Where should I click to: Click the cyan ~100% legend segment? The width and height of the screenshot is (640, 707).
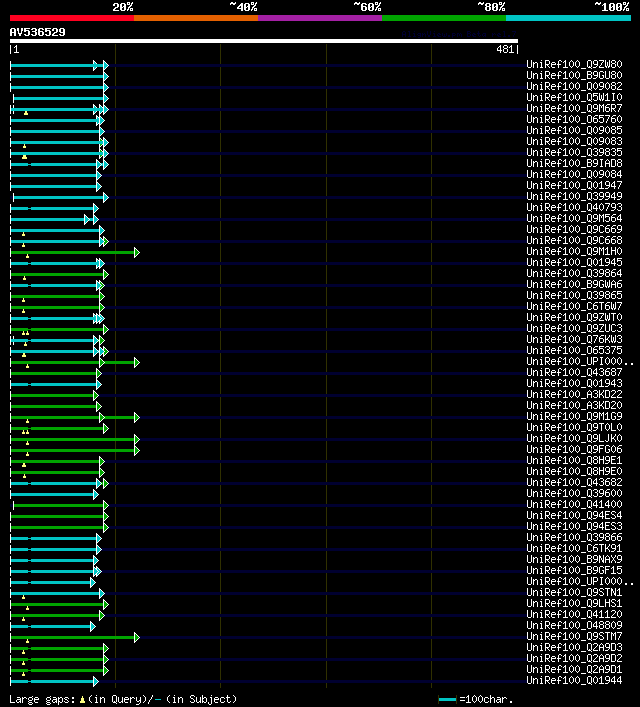point(568,18)
